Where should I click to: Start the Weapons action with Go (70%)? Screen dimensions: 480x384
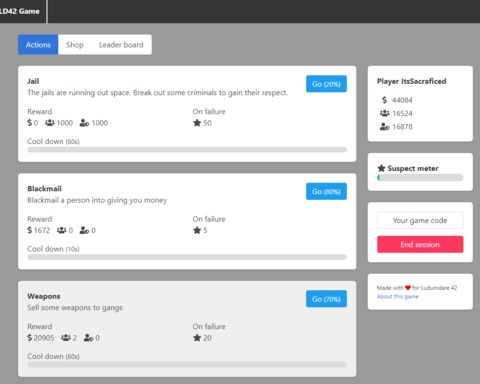click(326, 299)
